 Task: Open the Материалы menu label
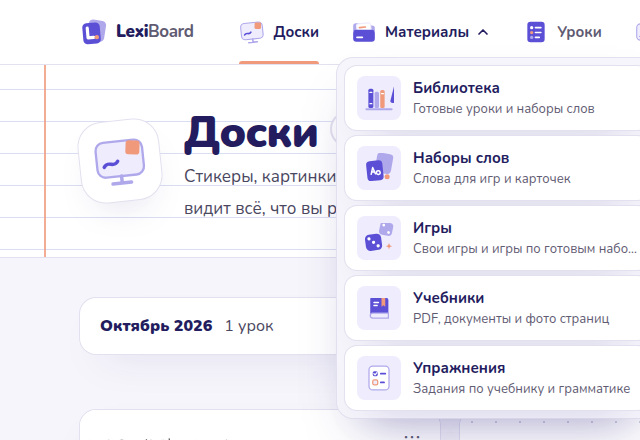427,32
